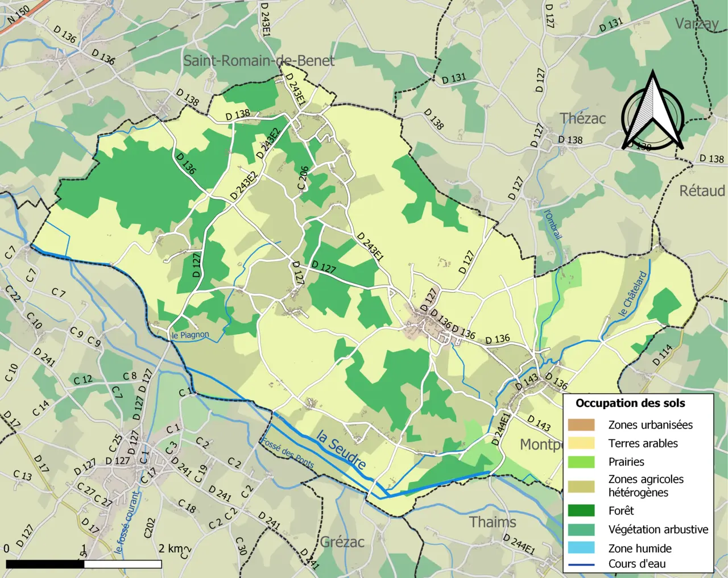Click the Prairies legend text
Viewport: 728px width, 578px height.
tap(626, 462)
